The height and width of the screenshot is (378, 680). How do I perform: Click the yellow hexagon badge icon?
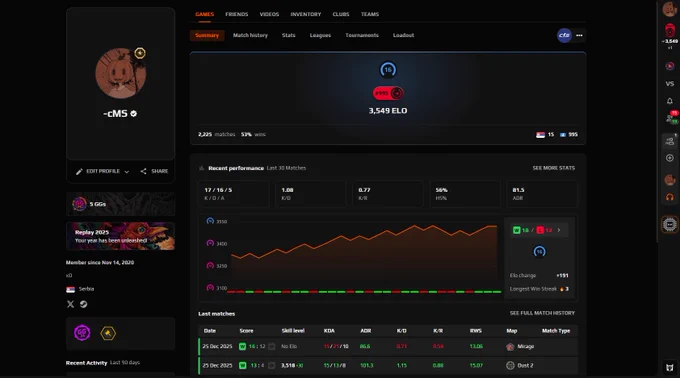click(x=108, y=333)
